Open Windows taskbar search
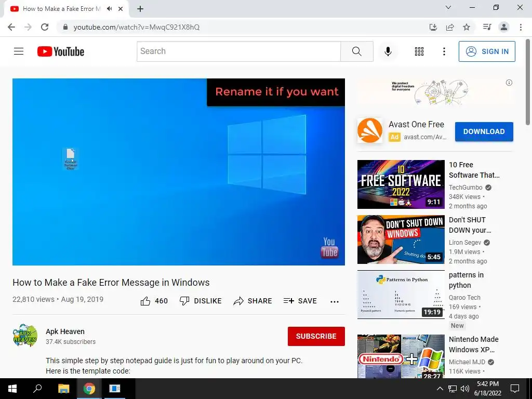The height and width of the screenshot is (399, 532). [x=37, y=389]
